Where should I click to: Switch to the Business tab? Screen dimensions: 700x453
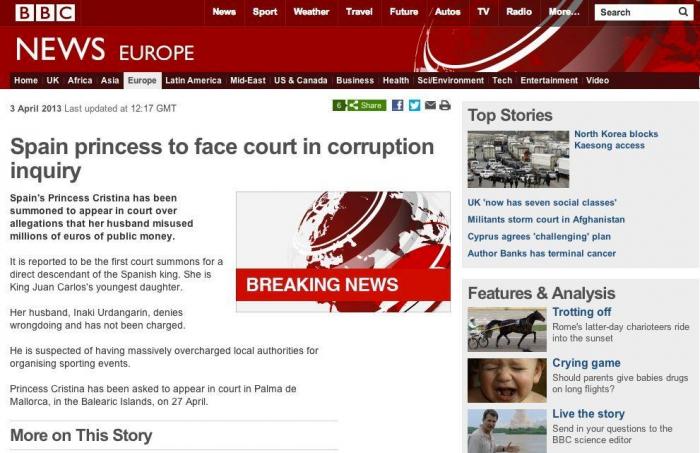[355, 80]
